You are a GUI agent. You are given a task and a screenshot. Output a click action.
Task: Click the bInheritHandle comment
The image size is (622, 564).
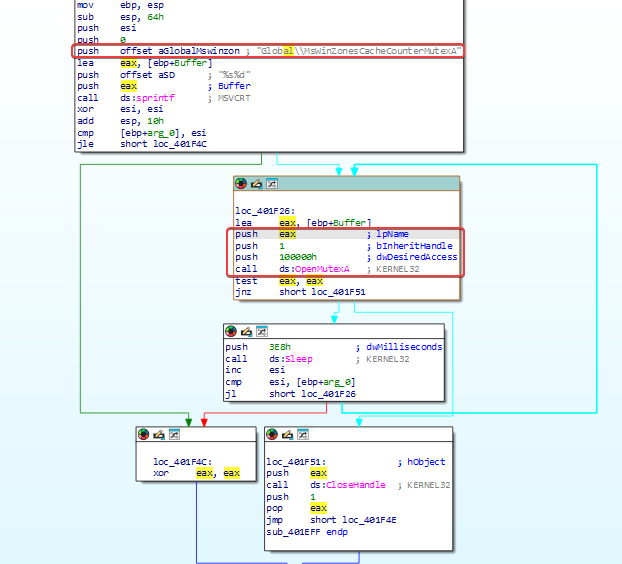[414, 246]
